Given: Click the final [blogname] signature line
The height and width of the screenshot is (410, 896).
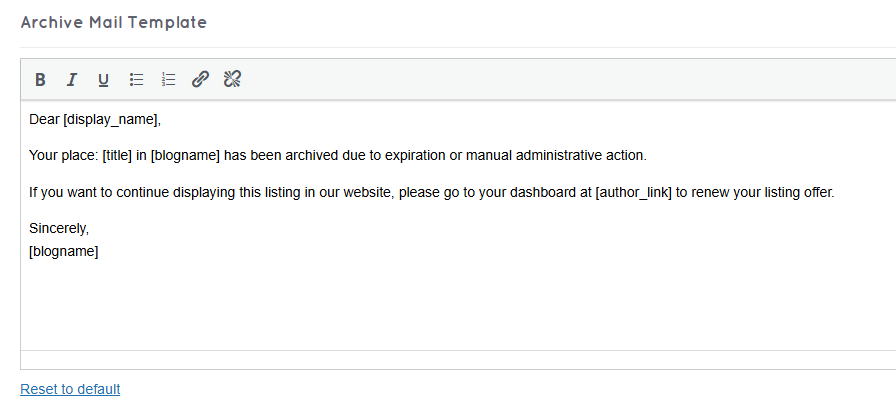Looking at the screenshot, I should tap(63, 251).
